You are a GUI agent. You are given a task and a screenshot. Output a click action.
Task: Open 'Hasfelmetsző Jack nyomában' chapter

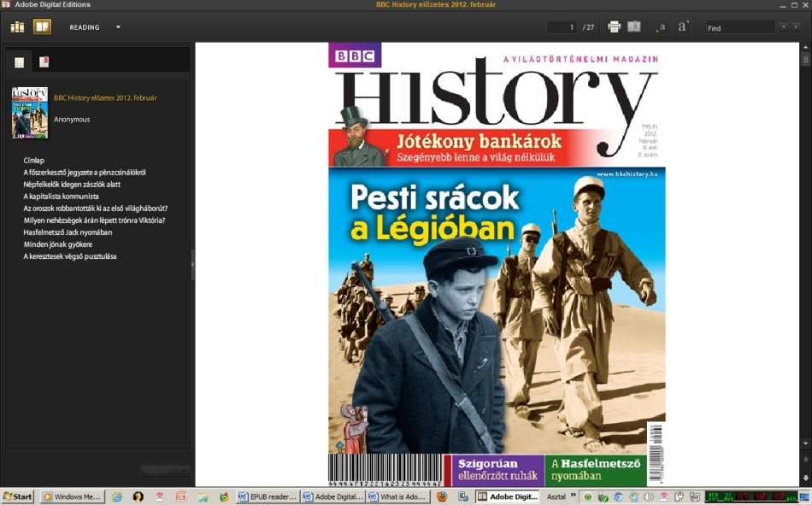(68, 232)
